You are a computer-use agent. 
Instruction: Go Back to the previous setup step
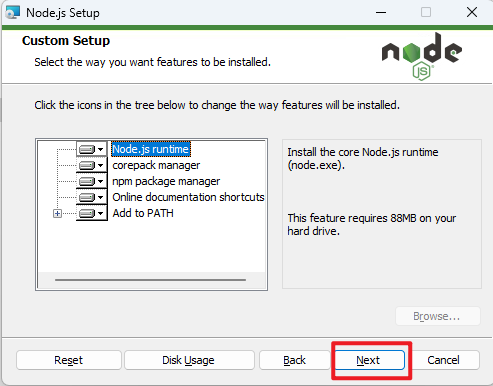(295, 360)
